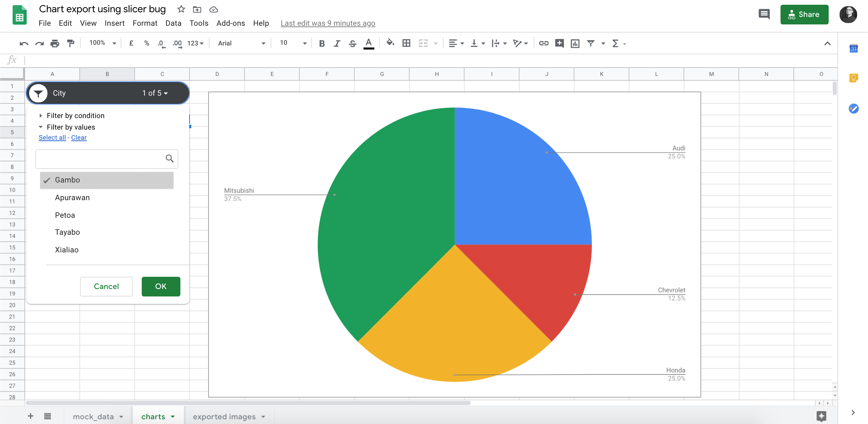This screenshot has width=868, height=424.
Task: Click the Select all link
Action: tap(52, 137)
